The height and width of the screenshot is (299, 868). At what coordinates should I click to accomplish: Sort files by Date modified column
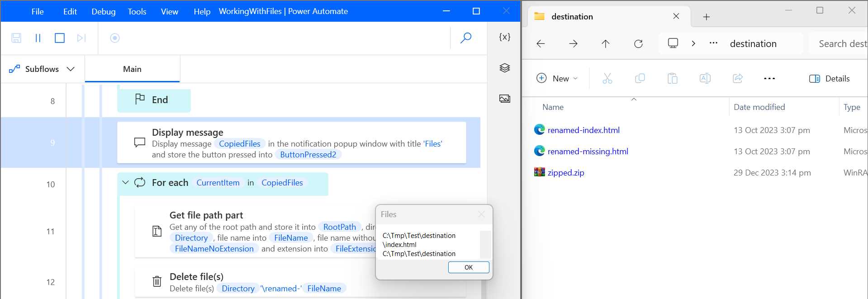coord(759,107)
